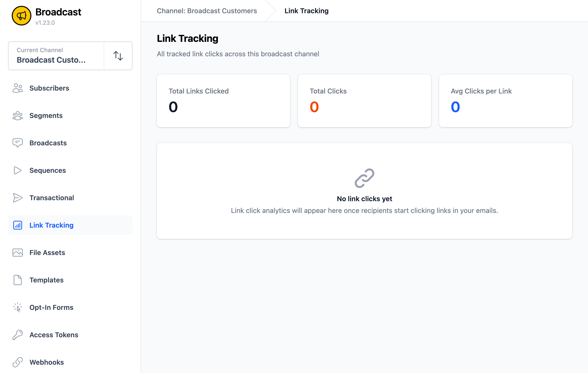Viewport: 588px width, 373px height.
Task: Click the Link Tracking chart icon
Action: [17, 225]
